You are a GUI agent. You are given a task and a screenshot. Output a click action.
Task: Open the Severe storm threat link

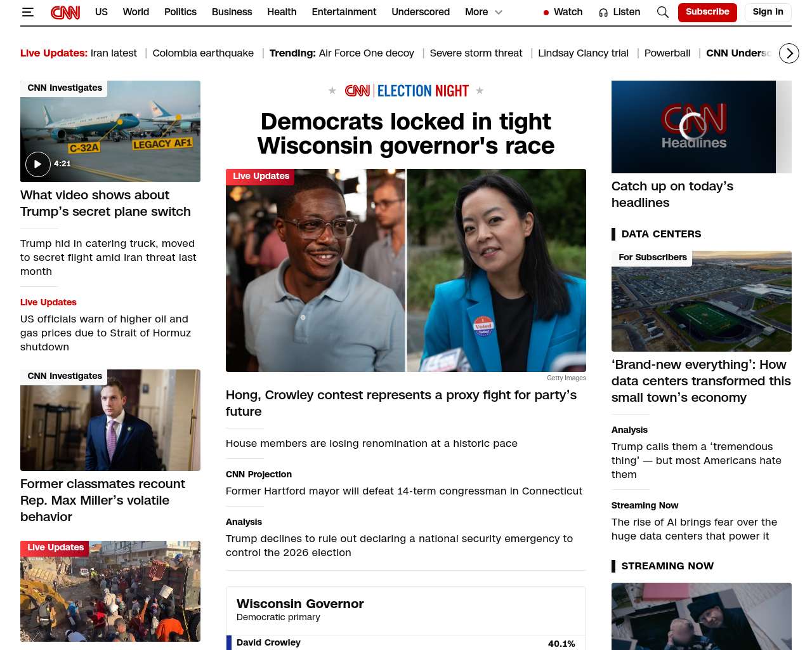(476, 53)
